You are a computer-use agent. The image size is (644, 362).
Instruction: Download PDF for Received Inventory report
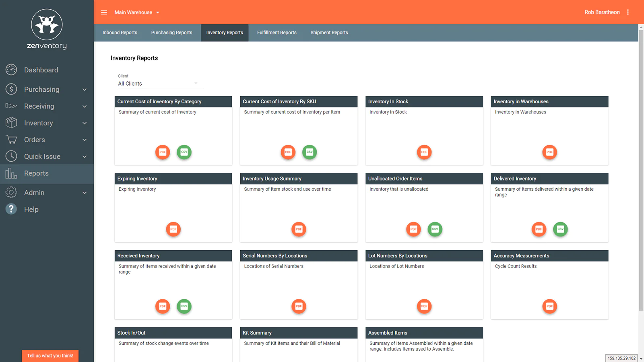(163, 306)
